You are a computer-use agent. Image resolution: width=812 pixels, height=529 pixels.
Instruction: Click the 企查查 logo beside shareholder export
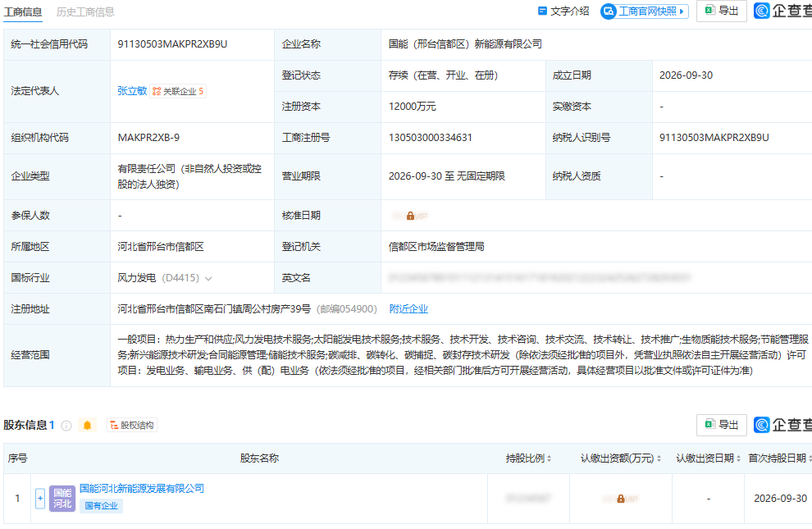[x=782, y=425]
